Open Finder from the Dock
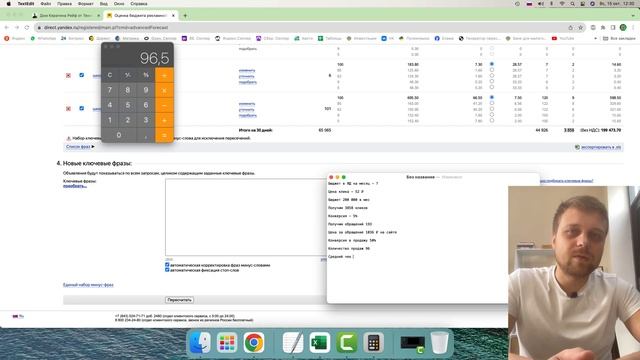 200,342
